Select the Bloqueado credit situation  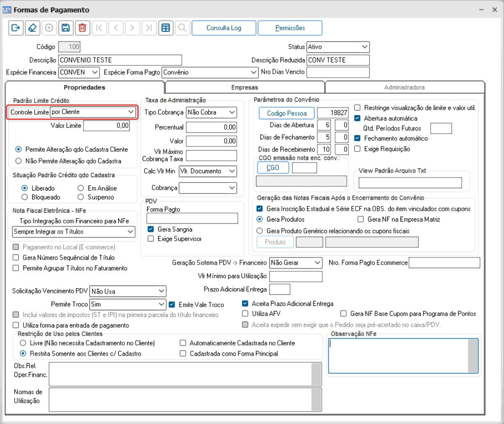click(x=24, y=197)
